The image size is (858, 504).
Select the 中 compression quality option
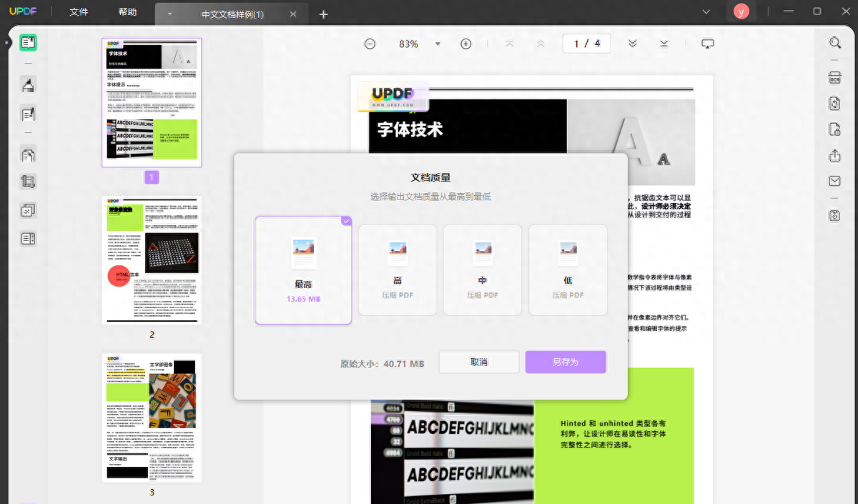tap(482, 270)
